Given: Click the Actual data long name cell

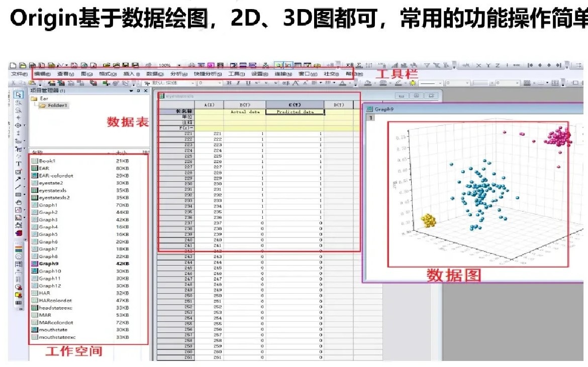Looking at the screenshot, I should click(245, 111).
